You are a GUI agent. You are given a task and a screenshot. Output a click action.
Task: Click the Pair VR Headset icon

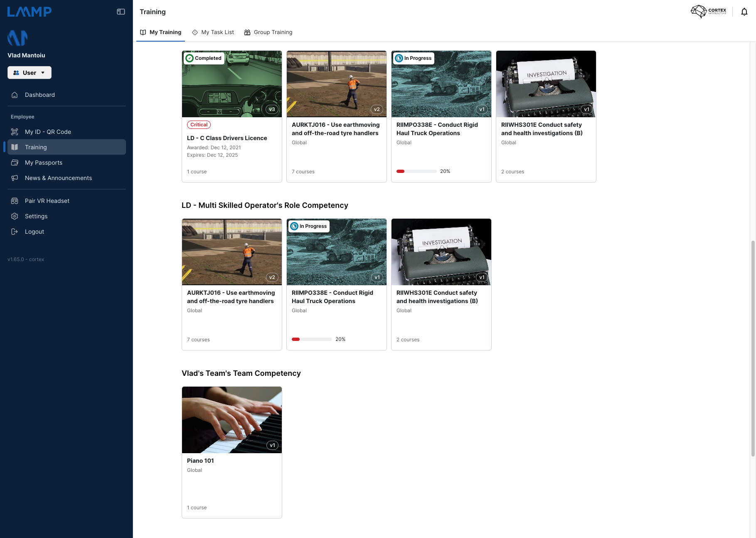click(x=15, y=201)
